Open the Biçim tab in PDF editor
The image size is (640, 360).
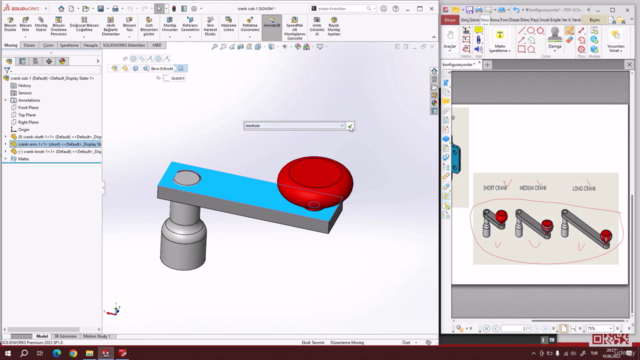(594, 20)
